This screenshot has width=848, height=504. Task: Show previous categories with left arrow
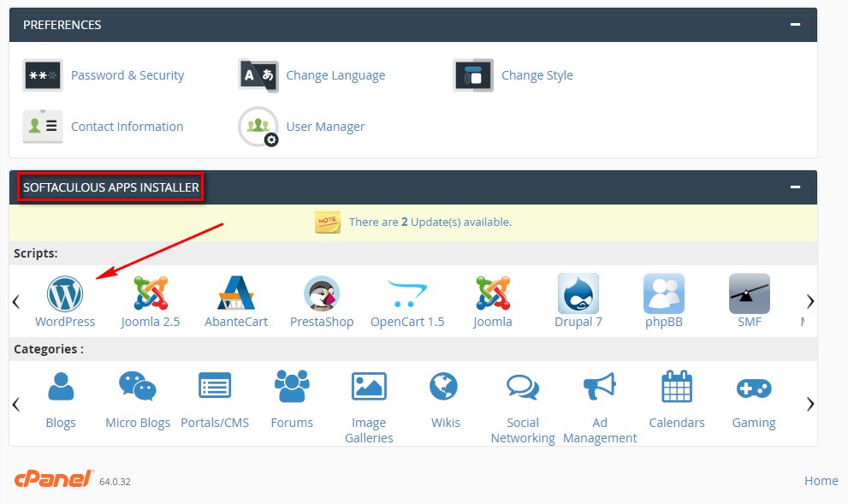(x=16, y=404)
